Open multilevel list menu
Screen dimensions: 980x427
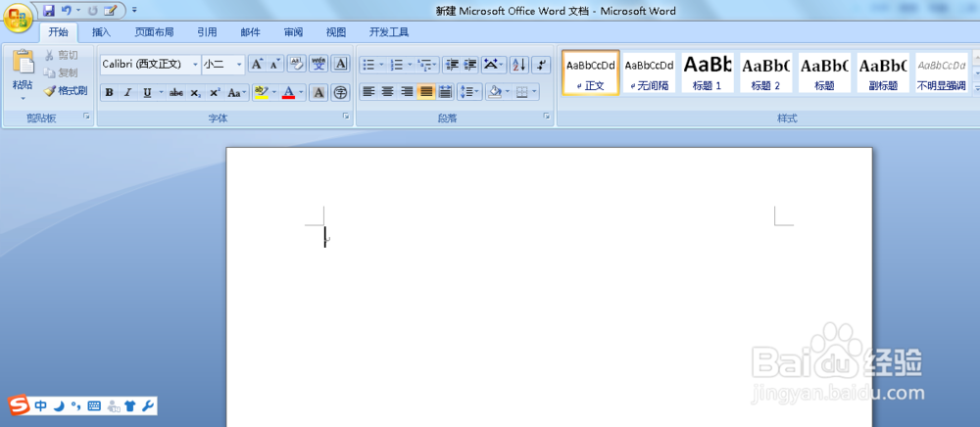(427, 65)
